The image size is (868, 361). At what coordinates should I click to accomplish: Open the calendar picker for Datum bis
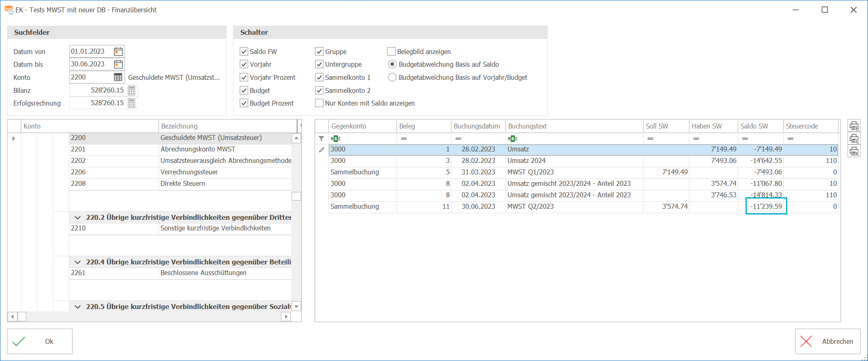click(118, 64)
